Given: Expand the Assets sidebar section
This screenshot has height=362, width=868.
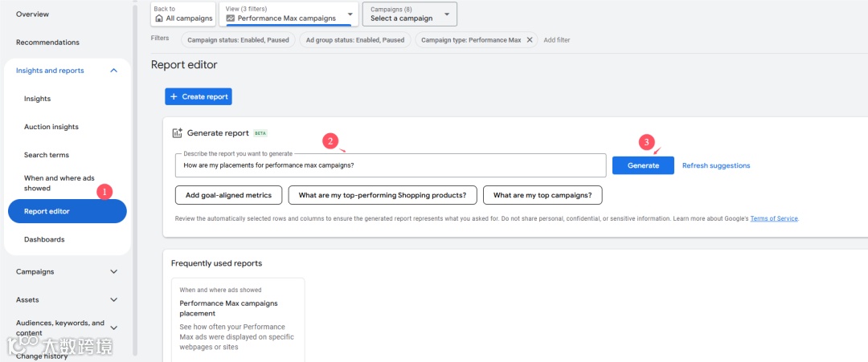Looking at the screenshot, I should pyautogui.click(x=114, y=300).
